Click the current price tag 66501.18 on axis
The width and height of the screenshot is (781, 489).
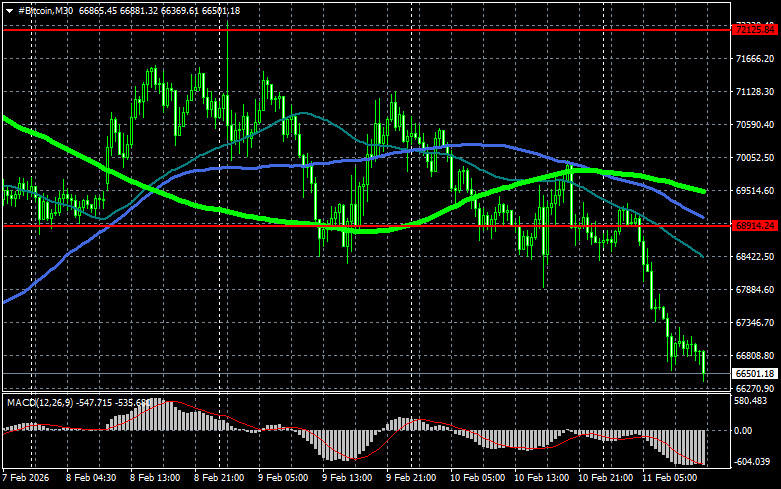[755, 373]
